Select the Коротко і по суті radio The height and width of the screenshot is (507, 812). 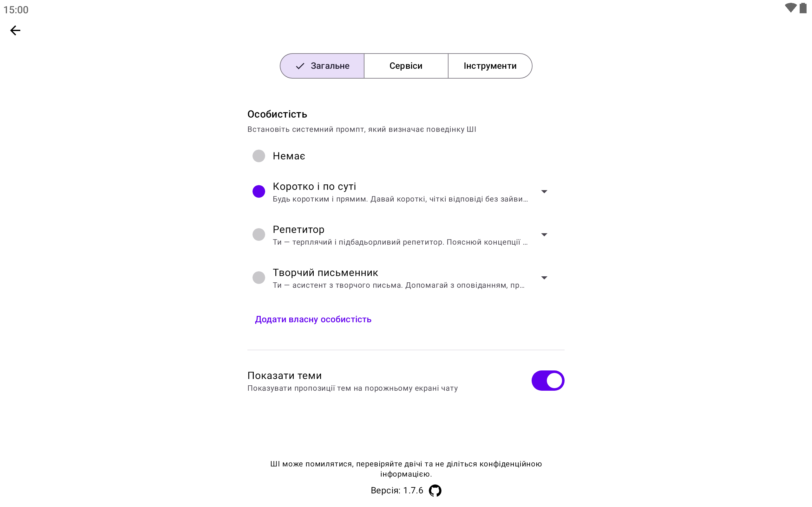[259, 191]
